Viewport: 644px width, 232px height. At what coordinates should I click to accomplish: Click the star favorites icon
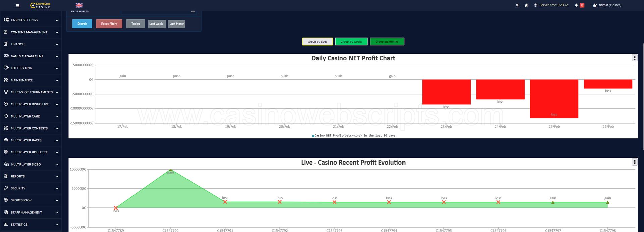[526, 5]
